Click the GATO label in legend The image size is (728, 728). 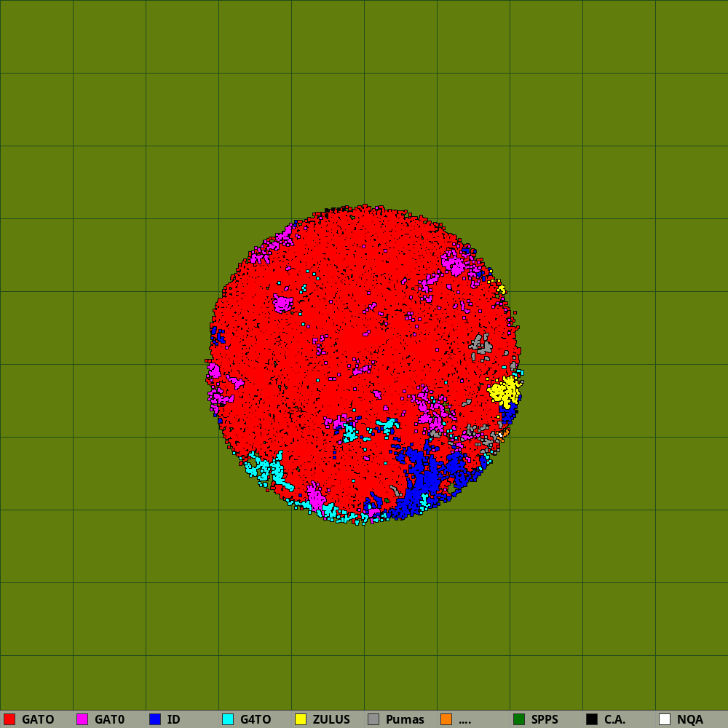pyautogui.click(x=38, y=719)
